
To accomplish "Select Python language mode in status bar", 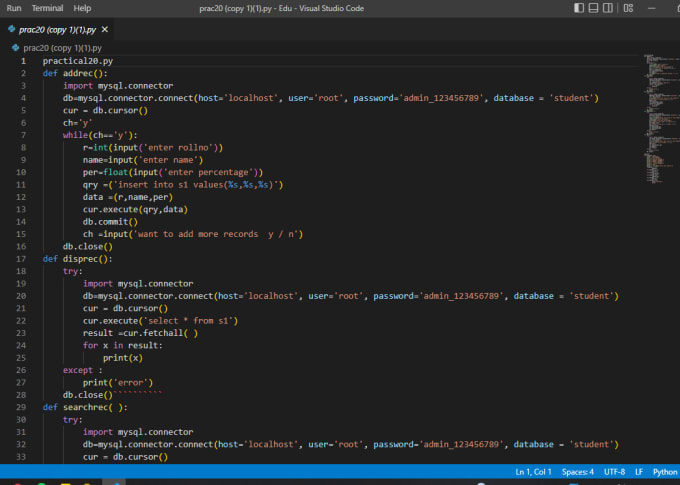I will [665, 472].
